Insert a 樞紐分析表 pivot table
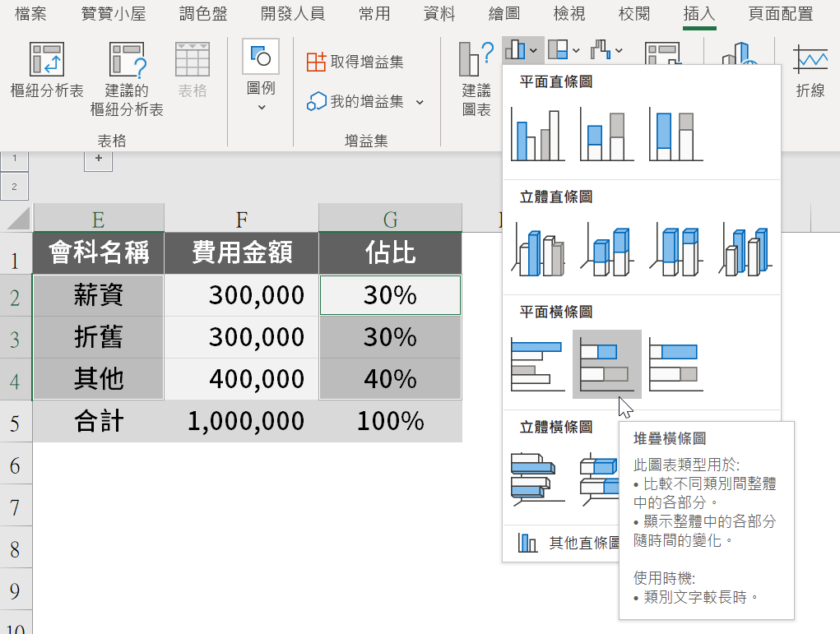The height and width of the screenshot is (634, 840). click(x=47, y=70)
